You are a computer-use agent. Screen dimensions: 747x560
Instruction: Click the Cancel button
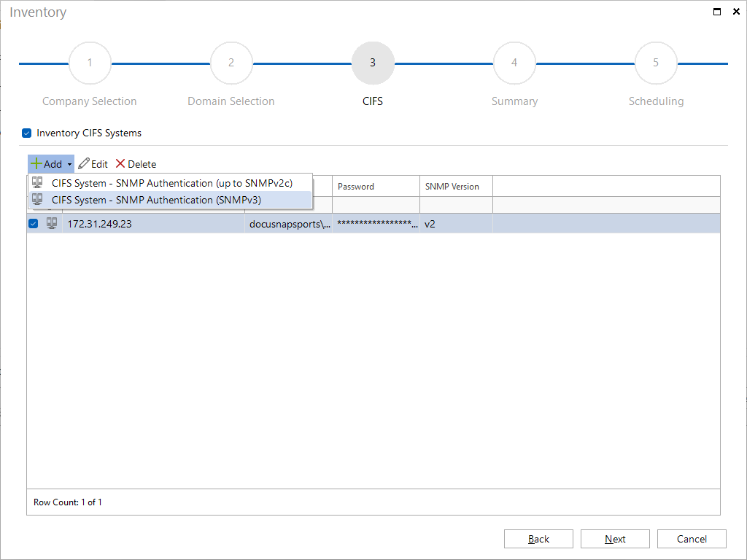click(x=692, y=539)
